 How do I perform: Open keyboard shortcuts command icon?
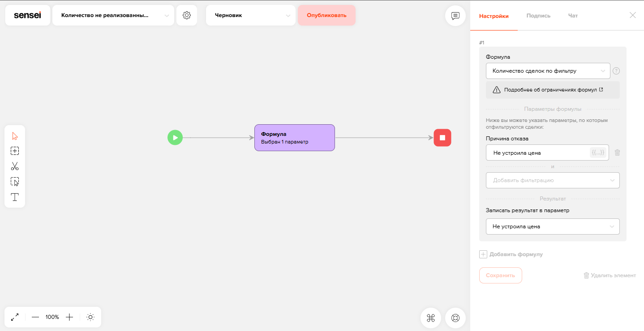pos(431,318)
